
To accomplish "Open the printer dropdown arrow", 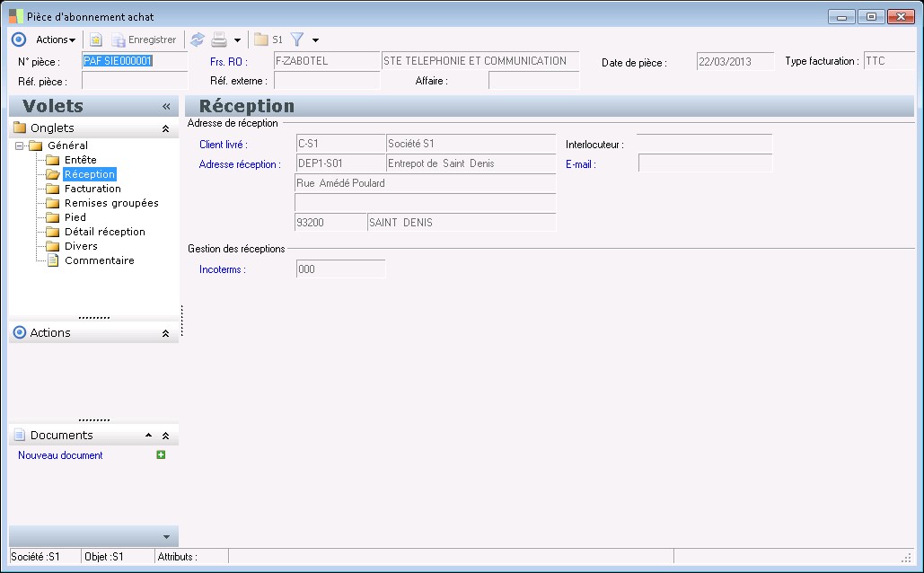I will tap(237, 40).
